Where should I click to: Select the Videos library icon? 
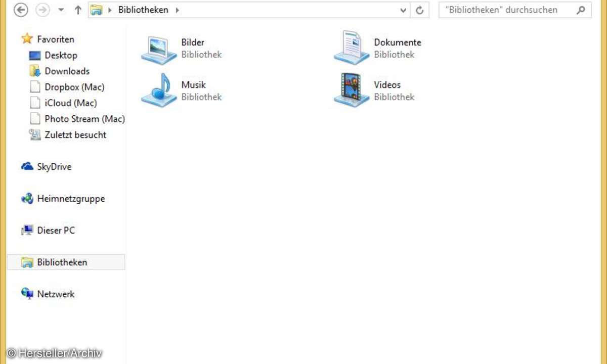tap(352, 90)
